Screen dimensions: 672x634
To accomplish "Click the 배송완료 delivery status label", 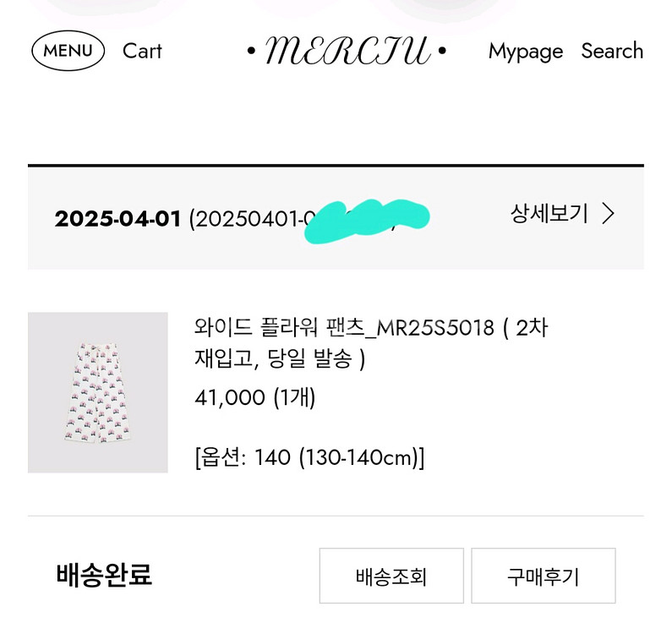I will (x=104, y=575).
